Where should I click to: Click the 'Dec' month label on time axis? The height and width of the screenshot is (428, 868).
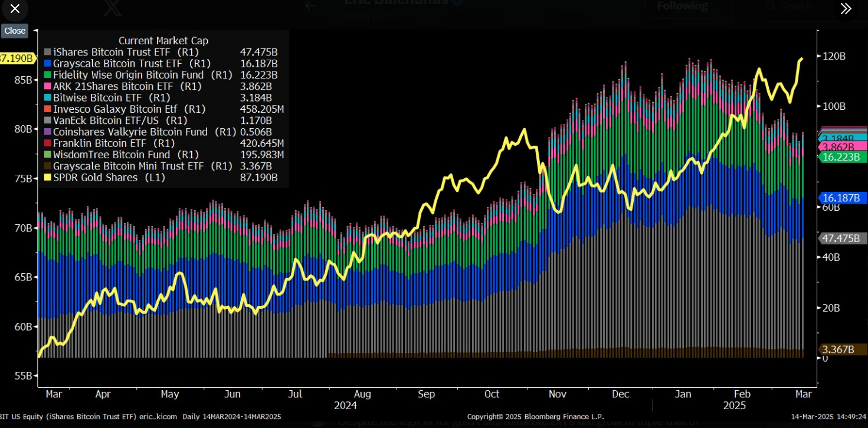pyautogui.click(x=620, y=394)
